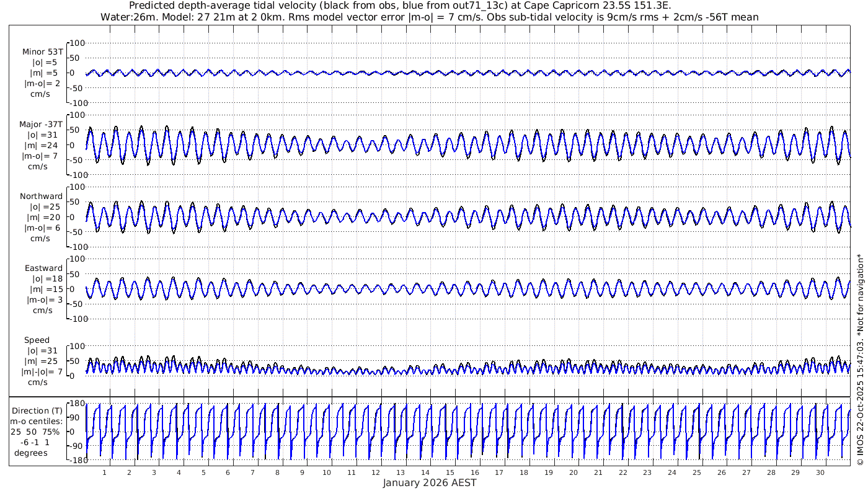Click the Direction (T) panel label

pyautogui.click(x=38, y=410)
